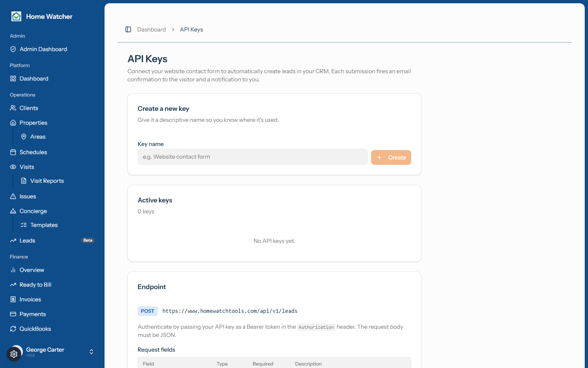The width and height of the screenshot is (588, 368).
Task: Click the Leads trending arrow icon
Action: [13, 240]
